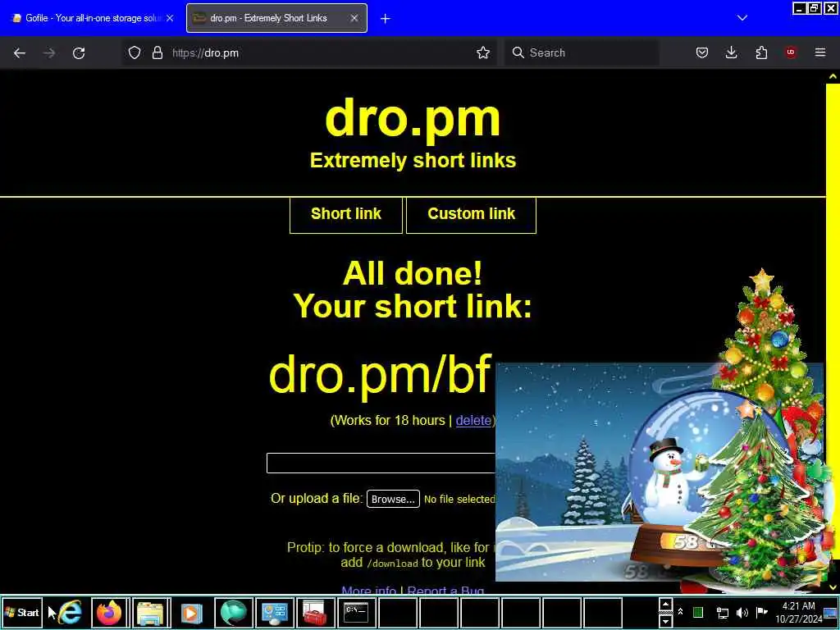The image size is (840, 630).
Task: Go back with the browser back arrow
Action: (x=20, y=53)
